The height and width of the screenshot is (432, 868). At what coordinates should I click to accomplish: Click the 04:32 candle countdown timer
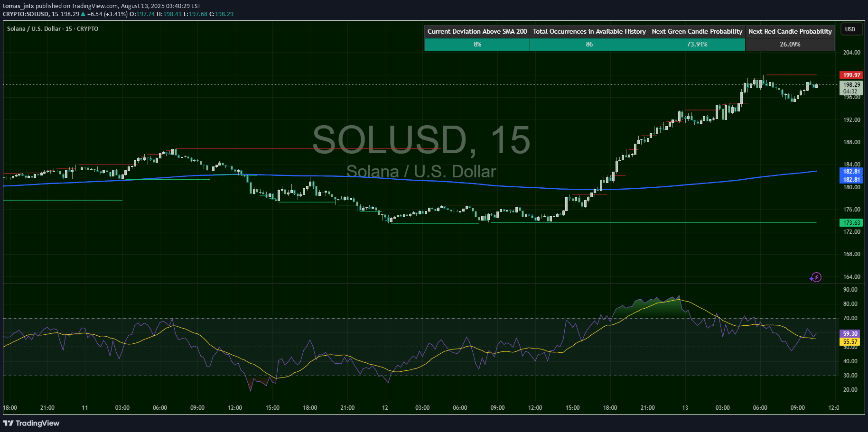850,92
